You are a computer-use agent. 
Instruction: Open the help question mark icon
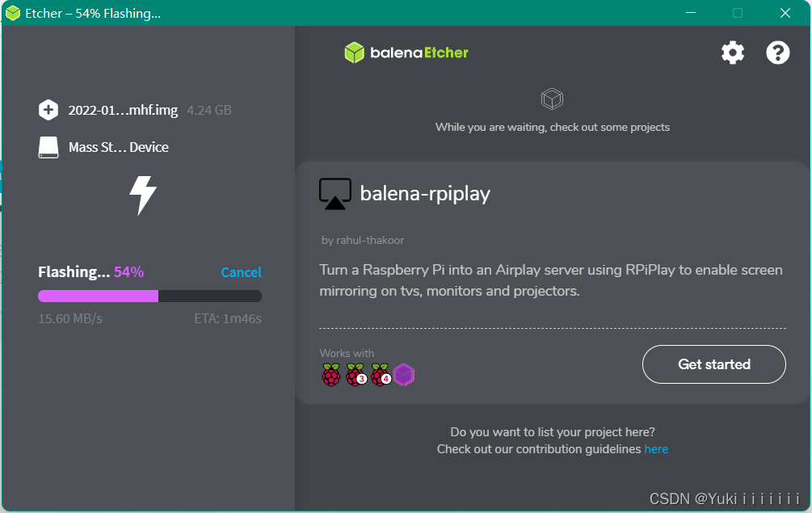tap(778, 53)
